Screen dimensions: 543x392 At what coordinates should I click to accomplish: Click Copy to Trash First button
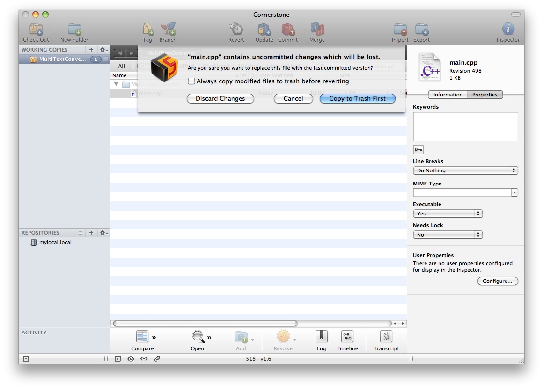pos(357,98)
